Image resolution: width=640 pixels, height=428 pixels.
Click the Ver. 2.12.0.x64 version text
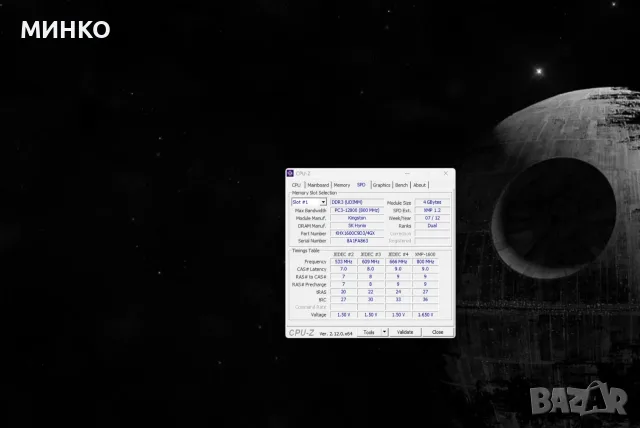point(336,333)
